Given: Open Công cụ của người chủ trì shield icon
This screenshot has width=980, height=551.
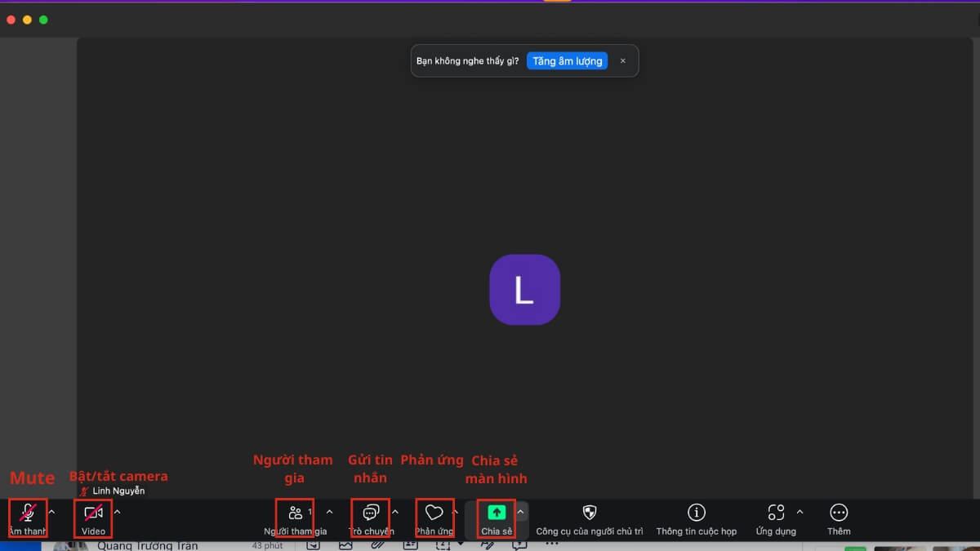Looking at the screenshot, I should (x=589, y=513).
